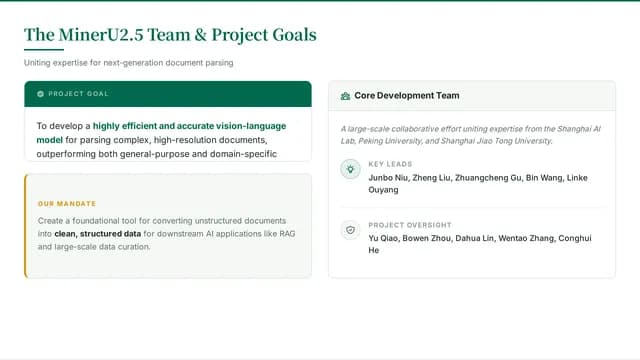Click the name "Ouyang" under key leads

[383, 190]
